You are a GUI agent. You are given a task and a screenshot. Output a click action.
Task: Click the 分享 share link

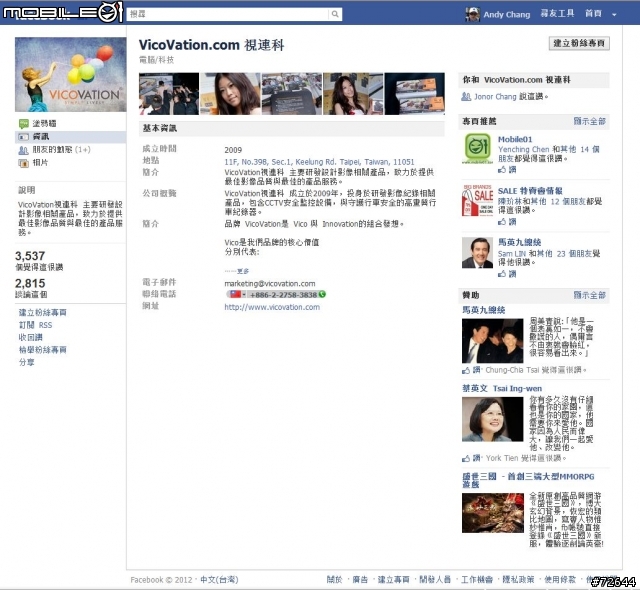coord(27,362)
